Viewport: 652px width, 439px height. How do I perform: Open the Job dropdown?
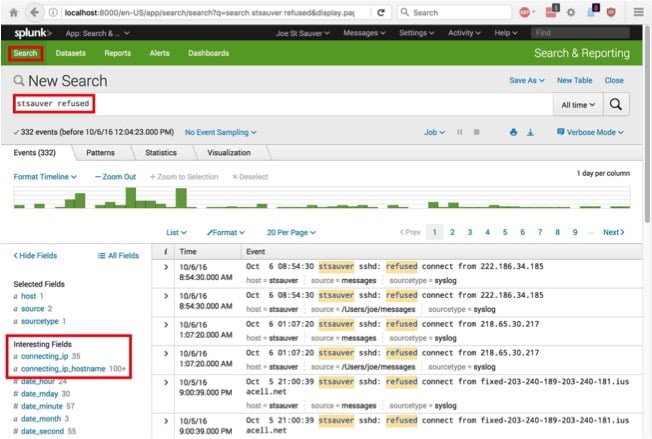pos(434,132)
